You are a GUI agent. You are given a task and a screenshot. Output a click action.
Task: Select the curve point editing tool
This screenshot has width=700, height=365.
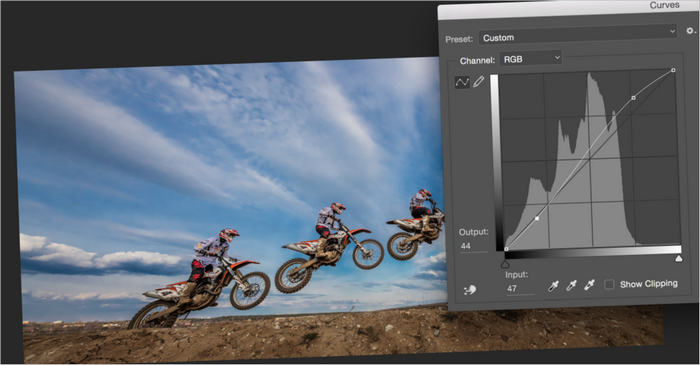[462, 82]
